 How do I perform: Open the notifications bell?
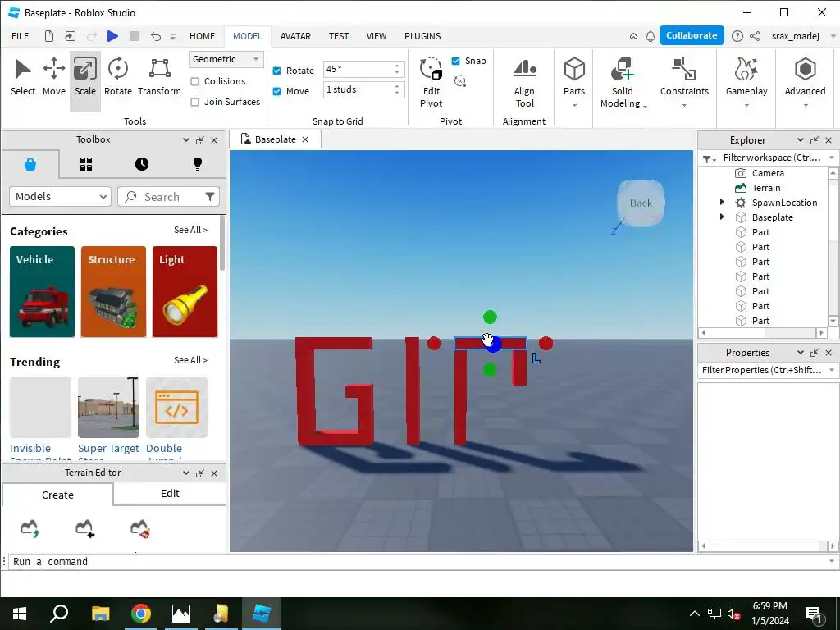coord(651,36)
